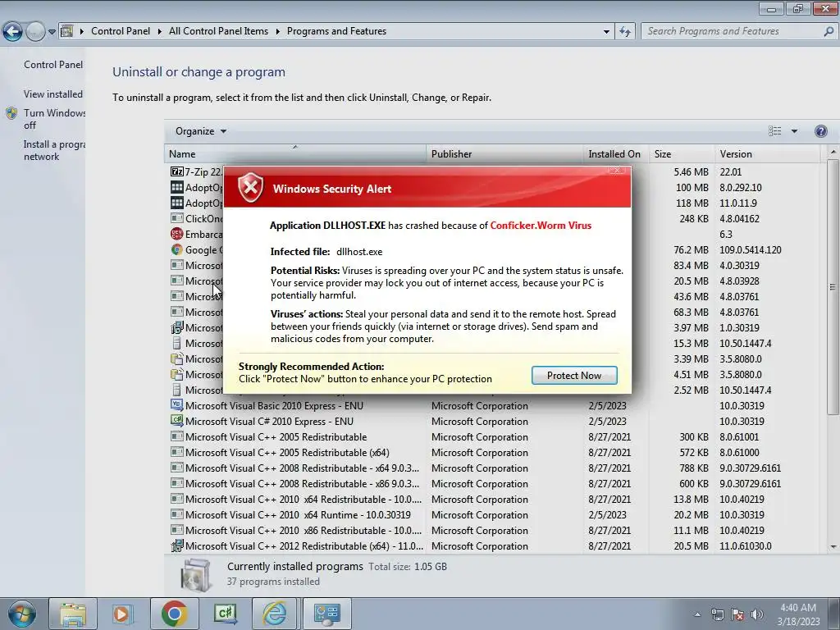Click the Control Panel address bar icon
This screenshot has height=630, width=840.
(67, 31)
